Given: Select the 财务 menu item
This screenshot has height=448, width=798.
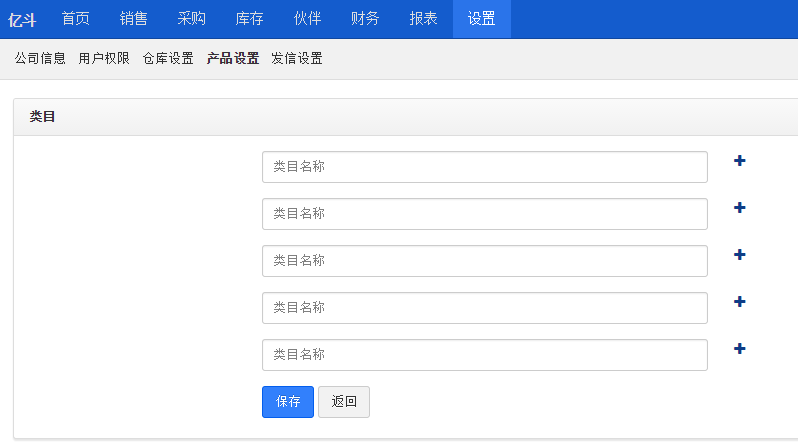Looking at the screenshot, I should pos(365,19).
